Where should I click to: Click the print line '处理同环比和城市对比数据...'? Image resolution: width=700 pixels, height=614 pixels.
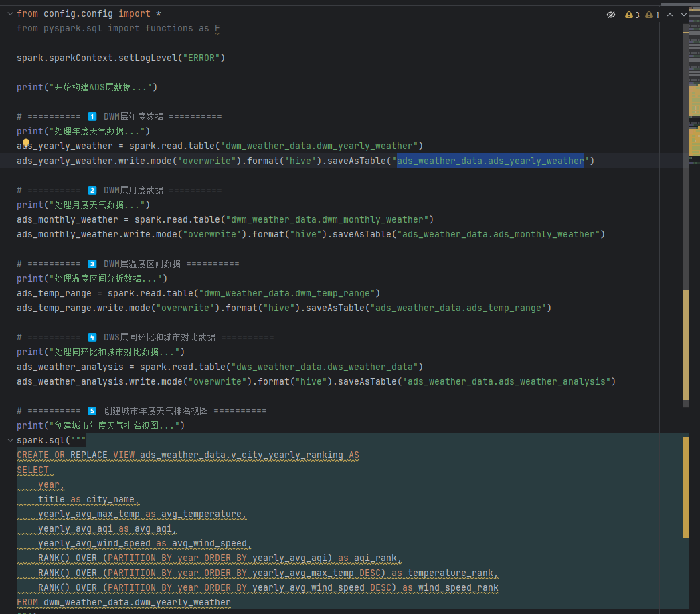point(101,352)
